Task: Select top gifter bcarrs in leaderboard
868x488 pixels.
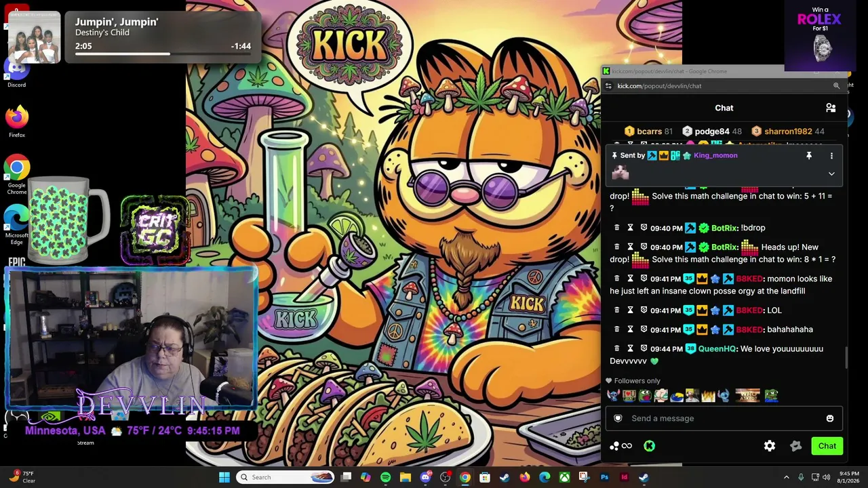Action: tap(649, 131)
